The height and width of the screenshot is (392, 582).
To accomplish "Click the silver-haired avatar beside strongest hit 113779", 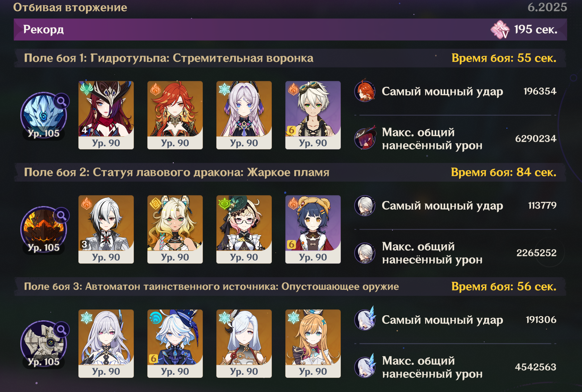I will (365, 205).
